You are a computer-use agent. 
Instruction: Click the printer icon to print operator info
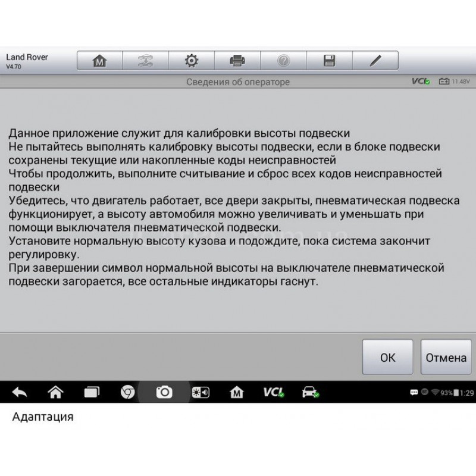click(237, 61)
